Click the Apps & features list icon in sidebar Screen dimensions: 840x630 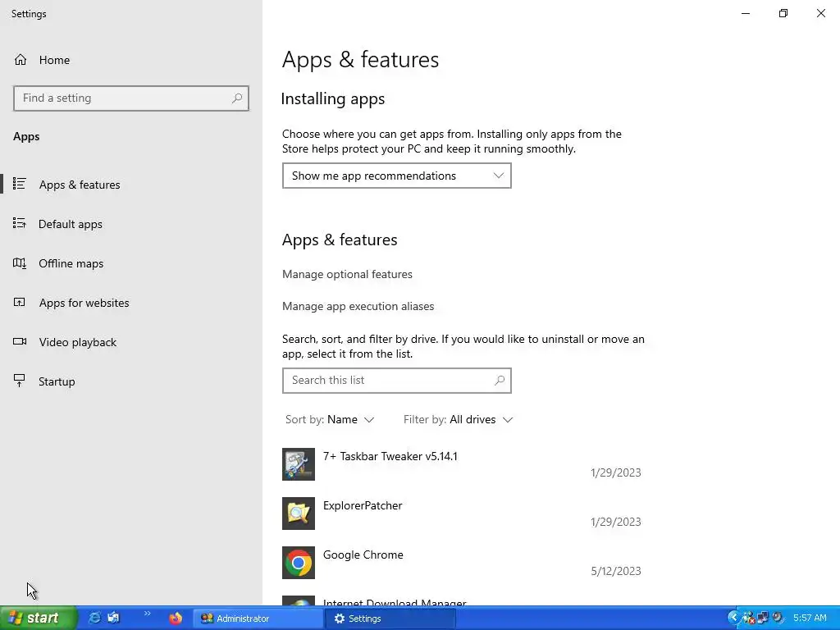pyautogui.click(x=20, y=184)
